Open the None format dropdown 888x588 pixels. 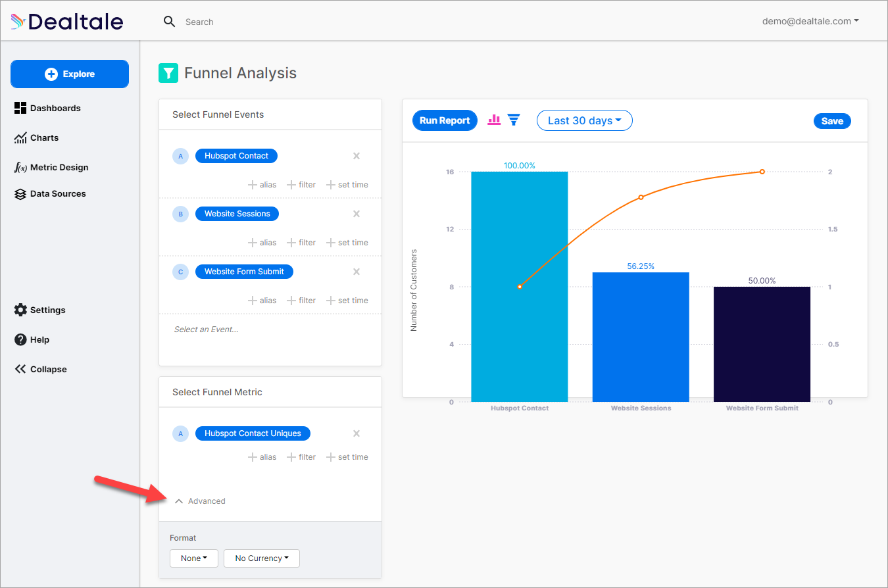coord(194,558)
